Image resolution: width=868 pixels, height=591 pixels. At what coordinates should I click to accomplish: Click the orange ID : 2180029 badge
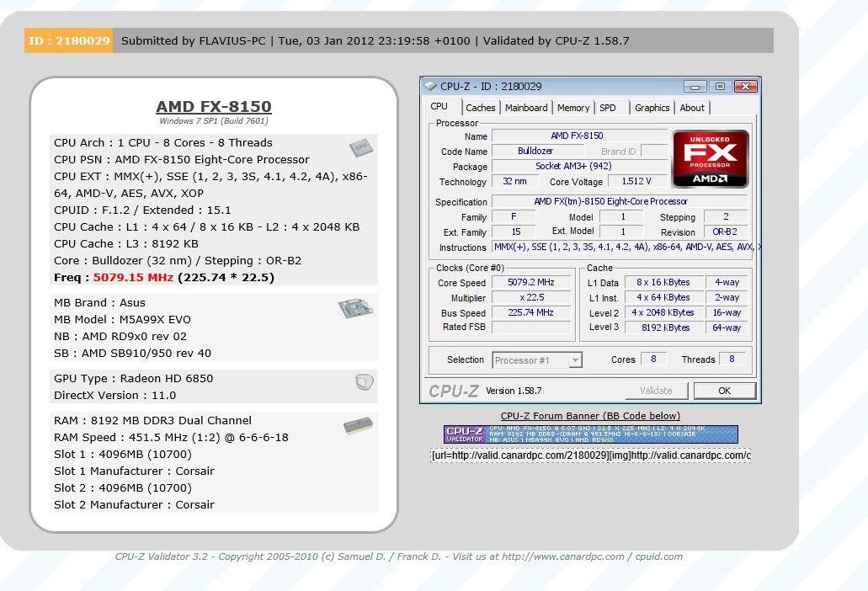click(69, 40)
